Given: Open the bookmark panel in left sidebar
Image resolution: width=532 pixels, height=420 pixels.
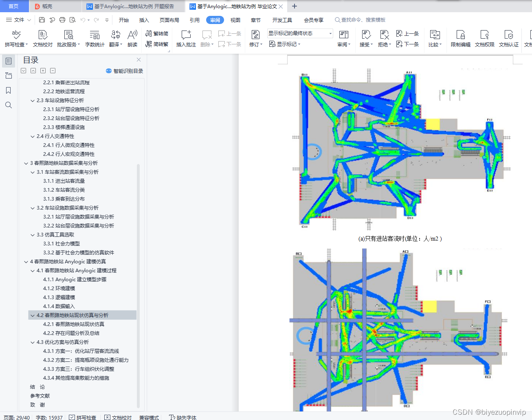Looking at the screenshot, I should tap(9, 90).
